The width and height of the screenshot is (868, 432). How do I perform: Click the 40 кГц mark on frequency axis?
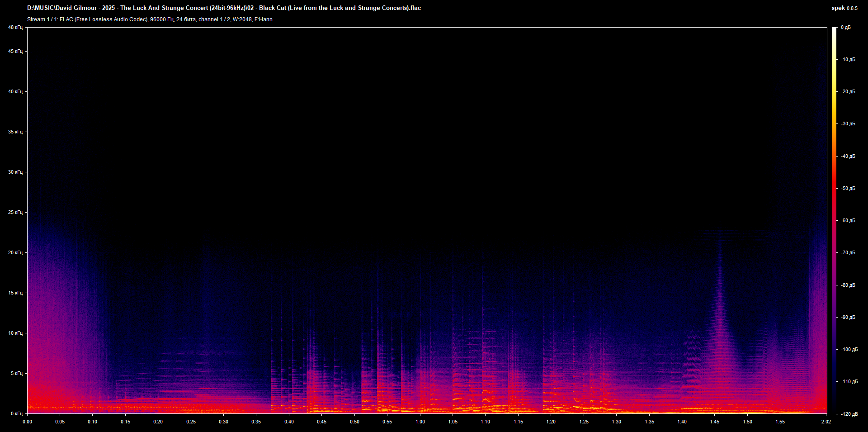[x=15, y=92]
